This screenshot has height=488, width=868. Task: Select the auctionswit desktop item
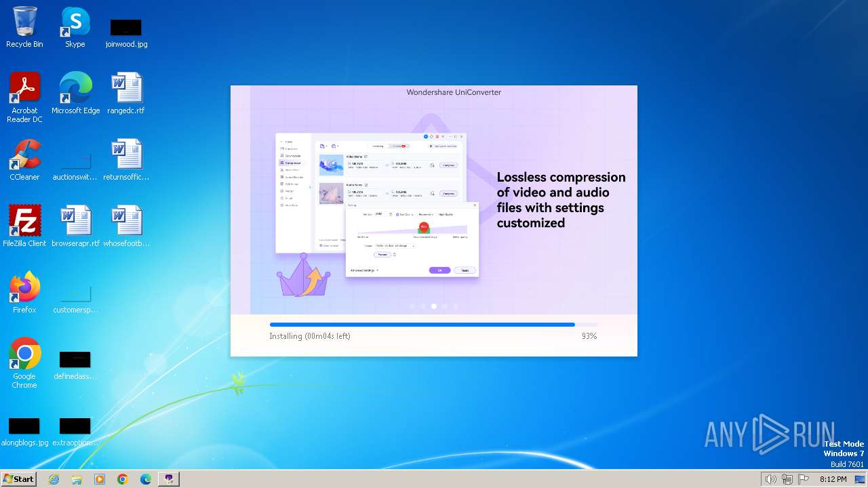[75, 167]
